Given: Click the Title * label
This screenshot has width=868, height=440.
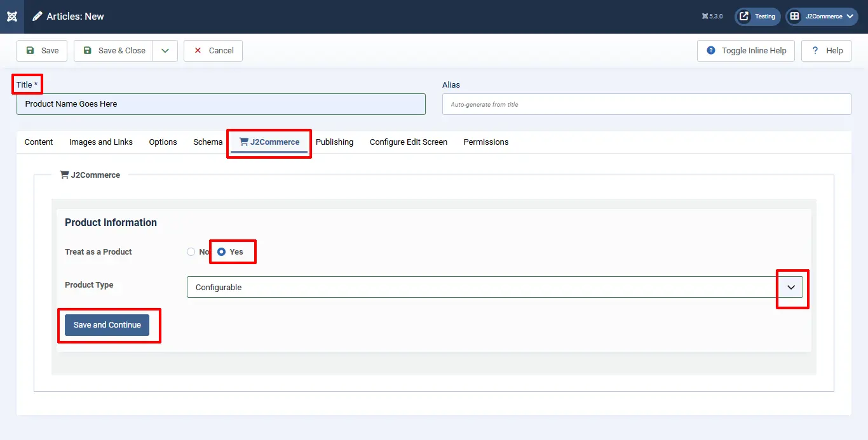Looking at the screenshot, I should coord(27,85).
